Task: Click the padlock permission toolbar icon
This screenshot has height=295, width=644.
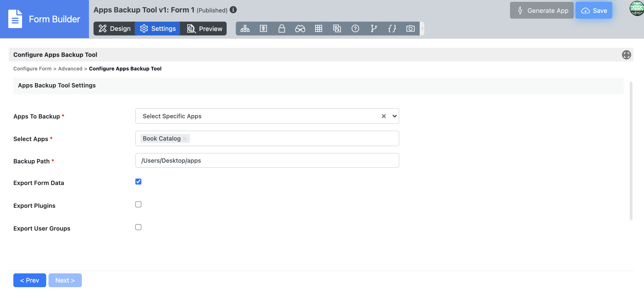Action: [x=282, y=29]
